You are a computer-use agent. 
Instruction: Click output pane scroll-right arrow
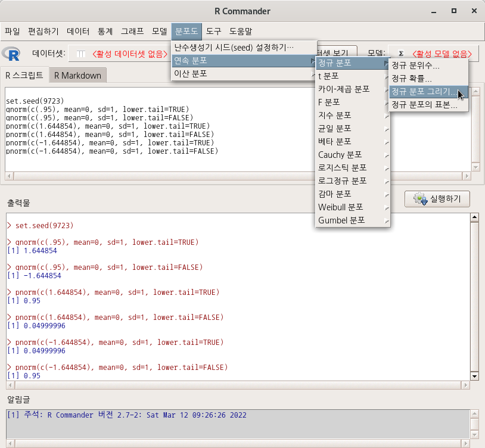[465, 385]
